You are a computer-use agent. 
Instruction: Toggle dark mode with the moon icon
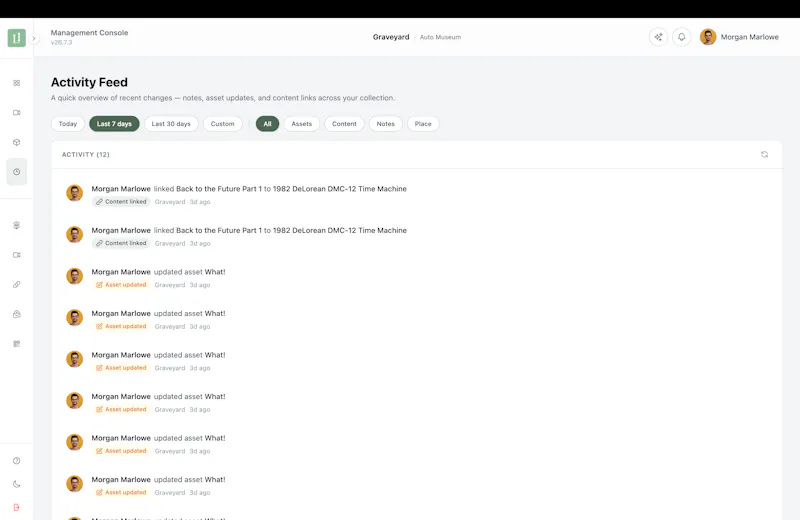point(16,484)
